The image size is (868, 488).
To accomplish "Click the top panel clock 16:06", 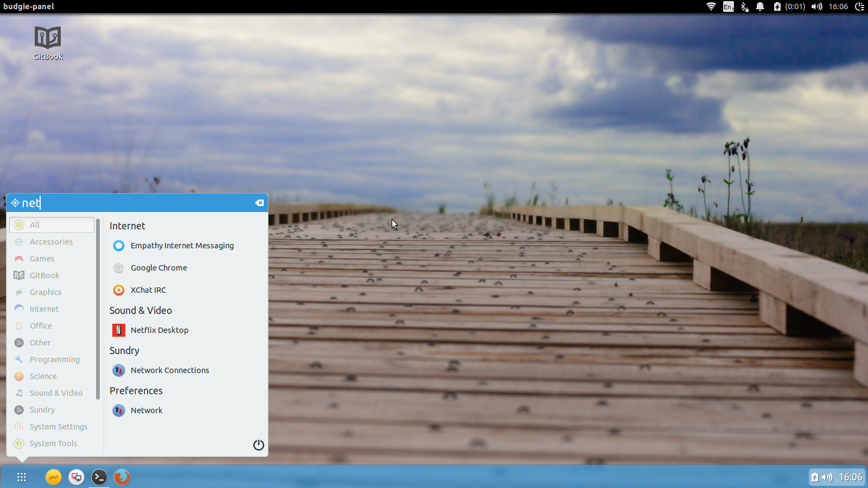I will coord(838,7).
